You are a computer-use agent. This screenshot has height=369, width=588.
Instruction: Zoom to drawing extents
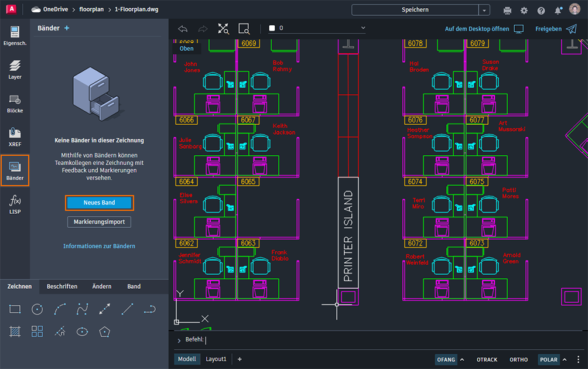point(224,29)
